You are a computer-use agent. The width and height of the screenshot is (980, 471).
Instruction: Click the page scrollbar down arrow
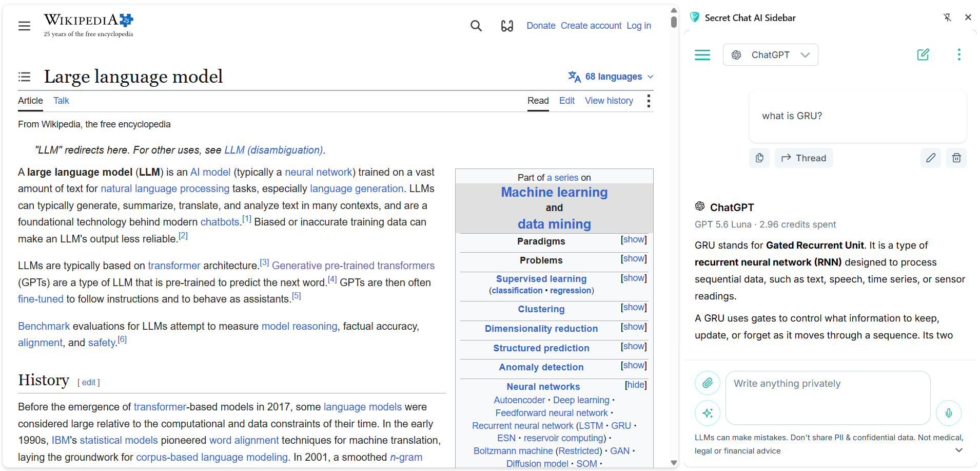674,463
